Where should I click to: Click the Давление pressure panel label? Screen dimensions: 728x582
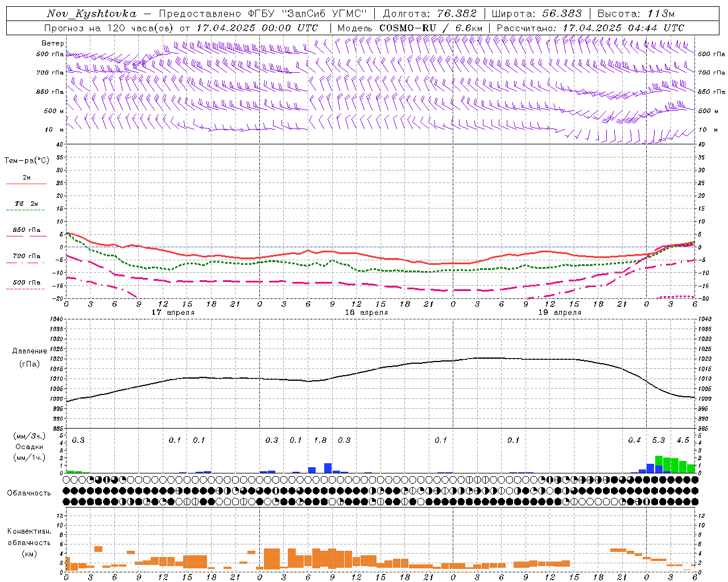(30, 351)
